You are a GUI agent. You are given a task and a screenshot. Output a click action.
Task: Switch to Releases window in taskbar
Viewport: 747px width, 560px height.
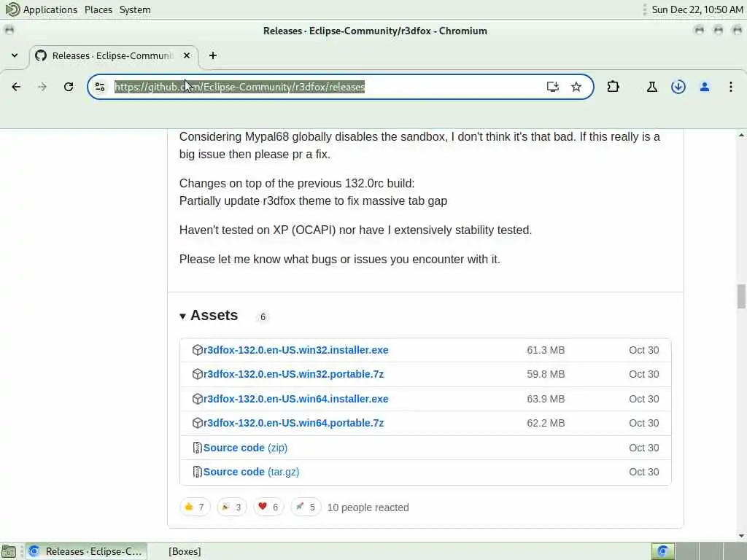click(x=86, y=551)
